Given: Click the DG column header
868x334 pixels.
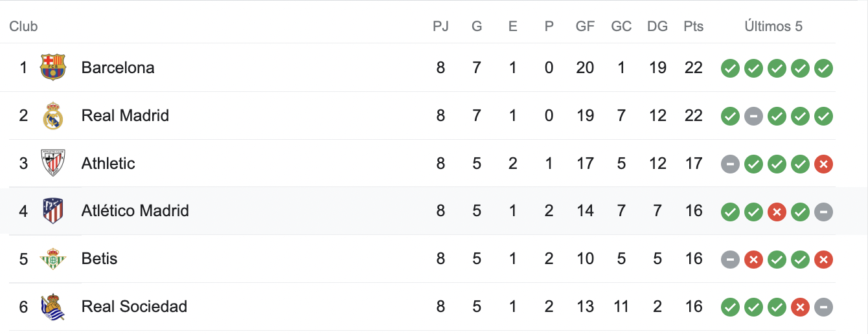Looking at the screenshot, I should [x=657, y=27].
